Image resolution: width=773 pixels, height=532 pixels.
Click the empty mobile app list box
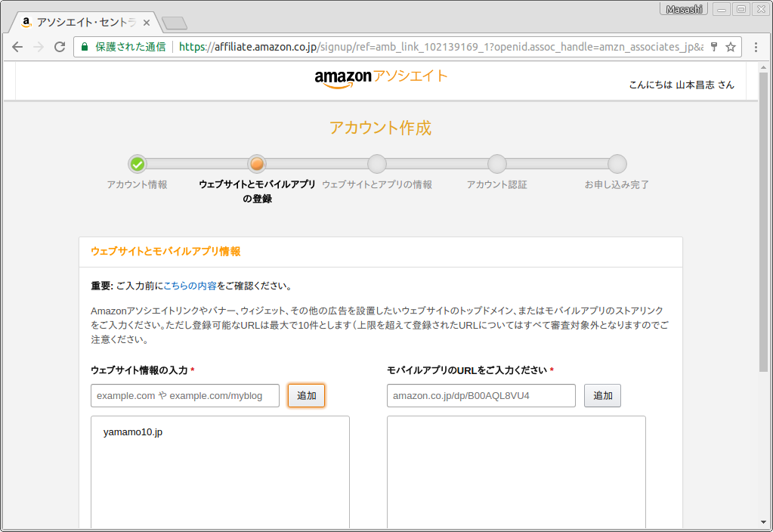coord(516,472)
